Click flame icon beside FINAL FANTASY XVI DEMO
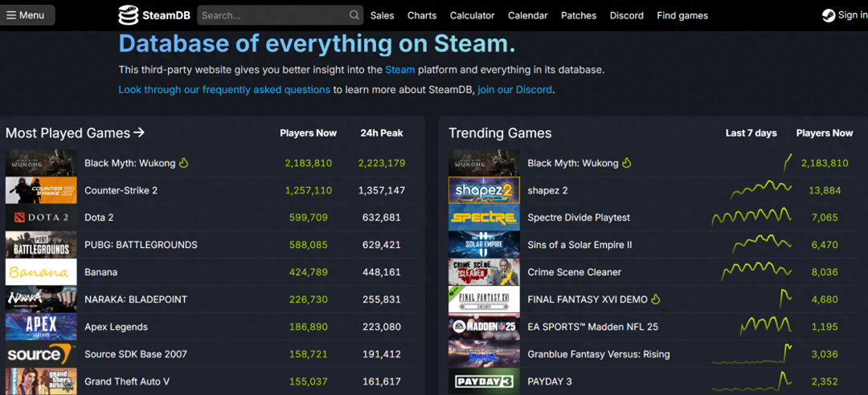This screenshot has width=868, height=395. click(656, 299)
